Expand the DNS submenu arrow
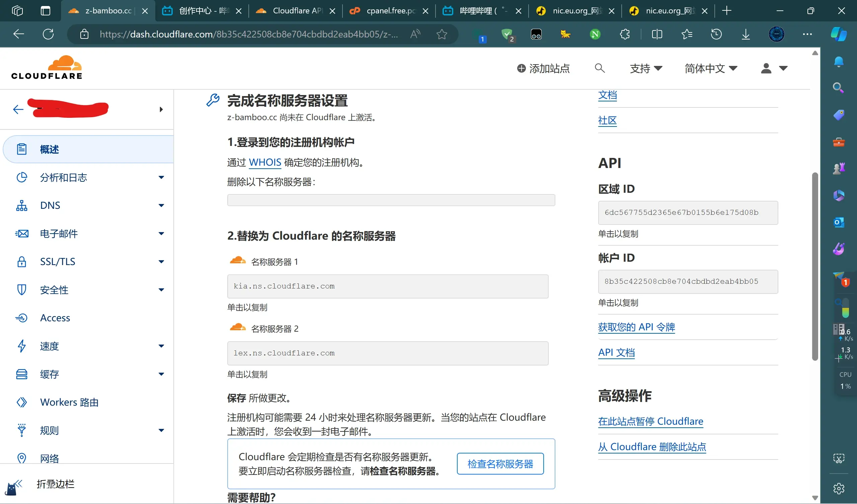 [161, 205]
